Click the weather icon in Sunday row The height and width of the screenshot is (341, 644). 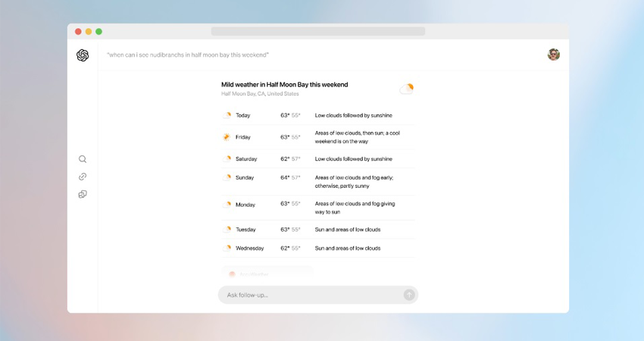[227, 177]
